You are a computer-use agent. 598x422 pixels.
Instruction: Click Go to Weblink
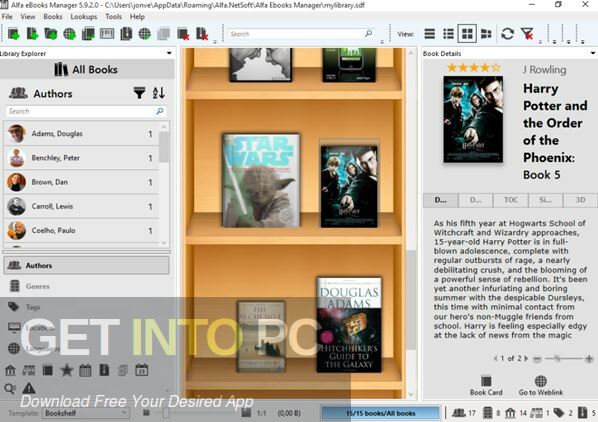[541, 385]
